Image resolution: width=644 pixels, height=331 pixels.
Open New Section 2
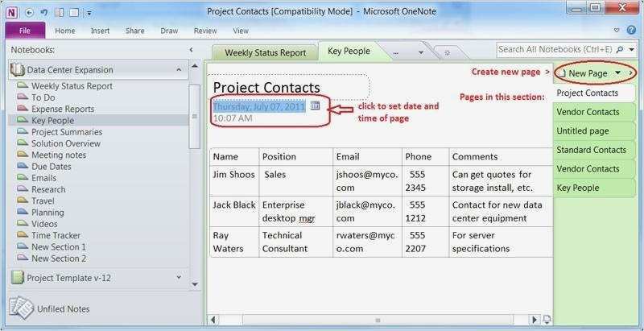pos(59,259)
